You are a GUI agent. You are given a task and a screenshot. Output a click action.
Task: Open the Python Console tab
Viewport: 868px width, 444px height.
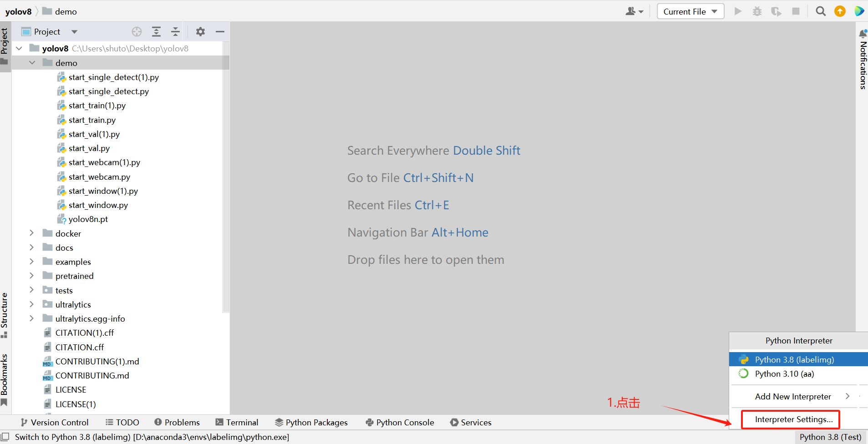pyautogui.click(x=400, y=423)
